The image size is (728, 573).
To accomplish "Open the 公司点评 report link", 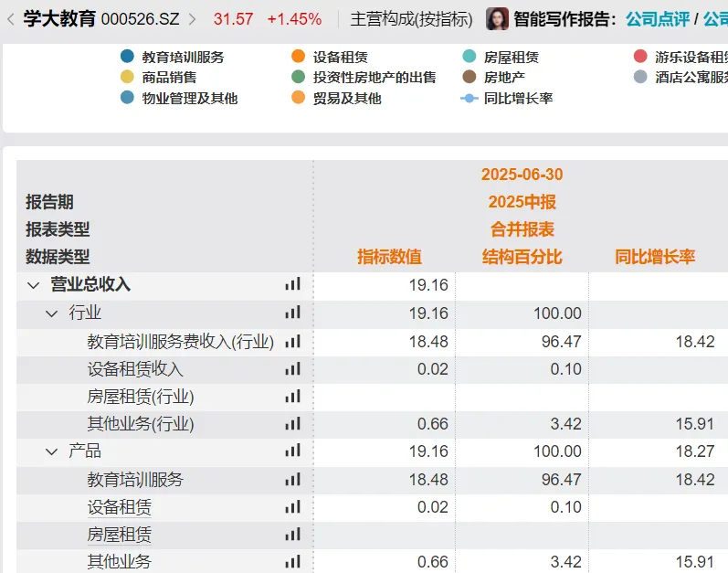I will point(658,19).
